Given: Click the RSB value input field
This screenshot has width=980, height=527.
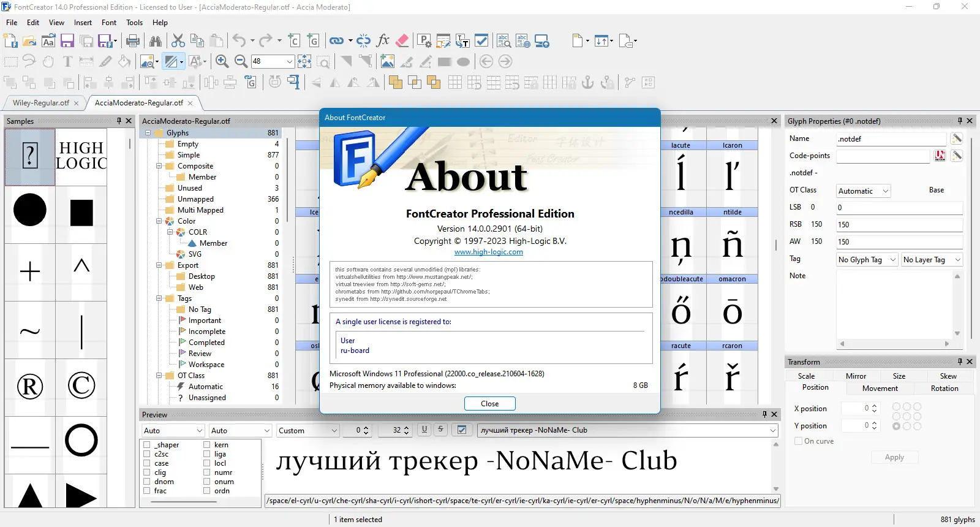Looking at the screenshot, I should pos(899,225).
